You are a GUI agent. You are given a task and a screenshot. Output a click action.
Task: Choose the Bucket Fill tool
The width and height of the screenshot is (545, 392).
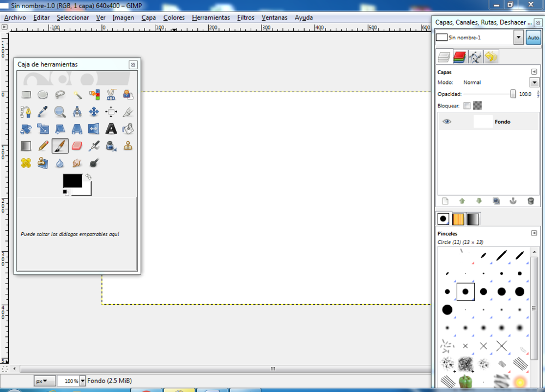(x=128, y=129)
